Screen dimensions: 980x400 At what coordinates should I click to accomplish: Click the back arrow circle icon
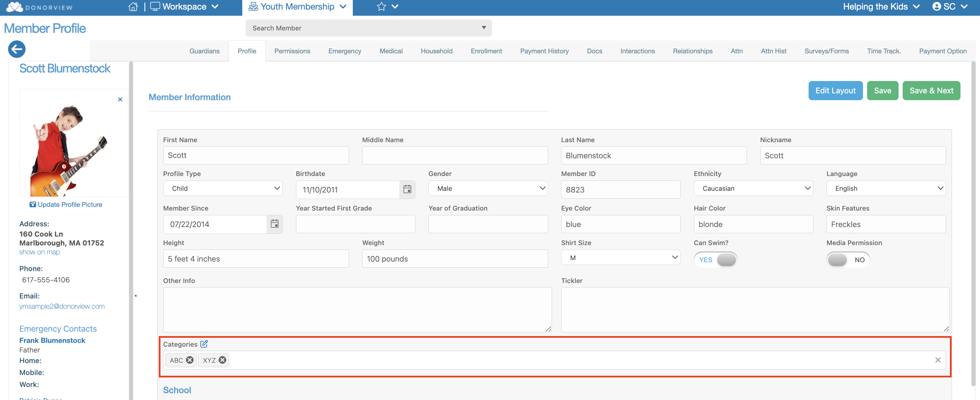click(x=17, y=49)
